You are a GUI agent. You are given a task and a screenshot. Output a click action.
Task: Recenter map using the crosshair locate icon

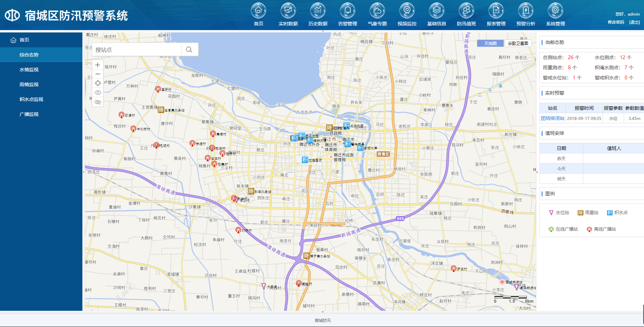pyautogui.click(x=98, y=83)
